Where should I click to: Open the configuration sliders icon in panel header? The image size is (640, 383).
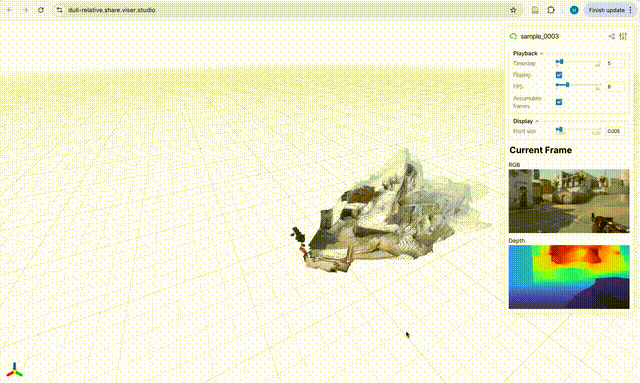click(x=623, y=36)
